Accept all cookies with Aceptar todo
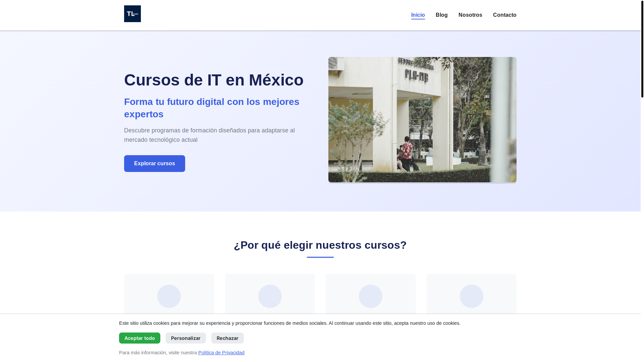The width and height of the screenshot is (644, 362). pyautogui.click(x=140, y=338)
